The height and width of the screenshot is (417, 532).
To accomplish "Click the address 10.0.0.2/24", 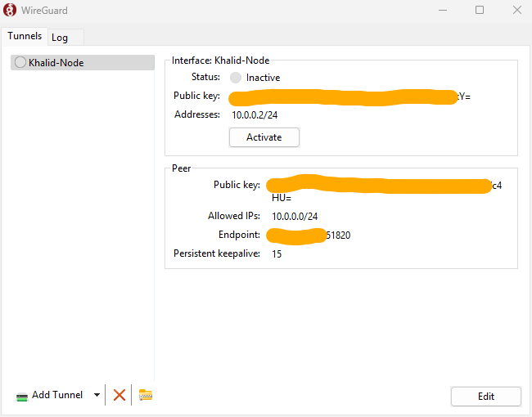I will pyautogui.click(x=255, y=115).
